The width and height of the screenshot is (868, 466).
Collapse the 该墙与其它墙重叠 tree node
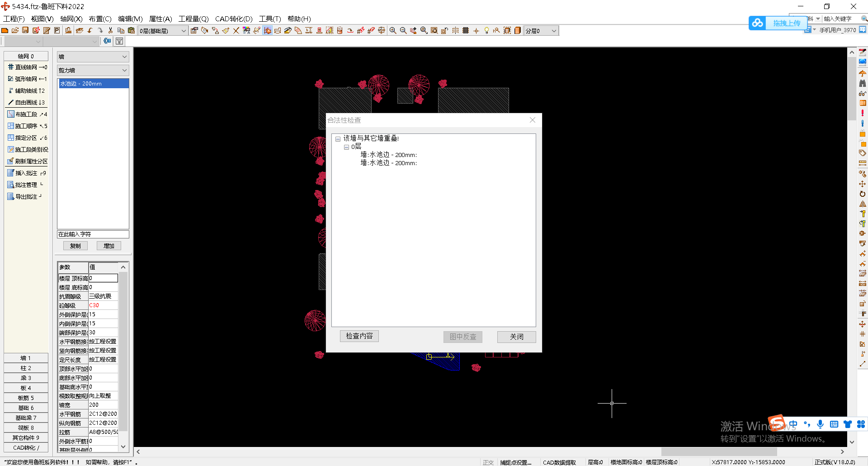338,139
